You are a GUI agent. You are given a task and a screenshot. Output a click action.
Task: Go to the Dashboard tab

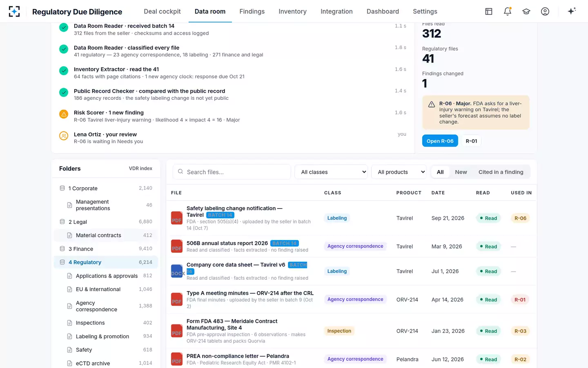point(383,11)
